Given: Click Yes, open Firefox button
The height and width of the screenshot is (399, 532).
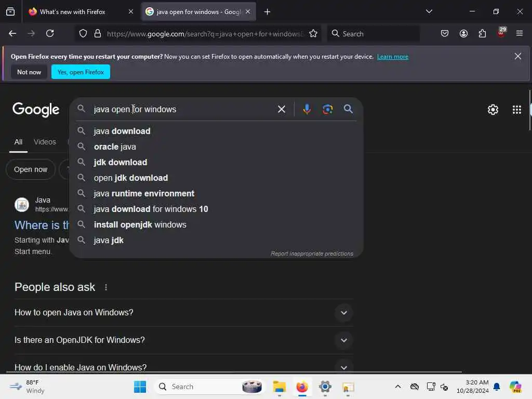Looking at the screenshot, I should coord(81,72).
